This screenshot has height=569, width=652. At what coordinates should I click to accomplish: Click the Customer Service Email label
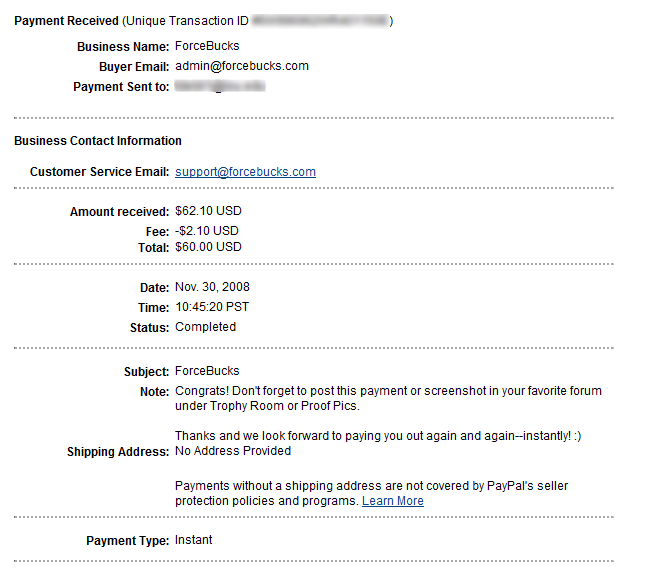pyautogui.click(x=99, y=172)
